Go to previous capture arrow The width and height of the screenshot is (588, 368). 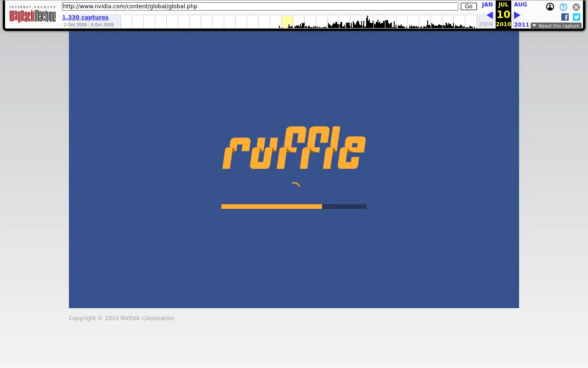pyautogui.click(x=489, y=15)
